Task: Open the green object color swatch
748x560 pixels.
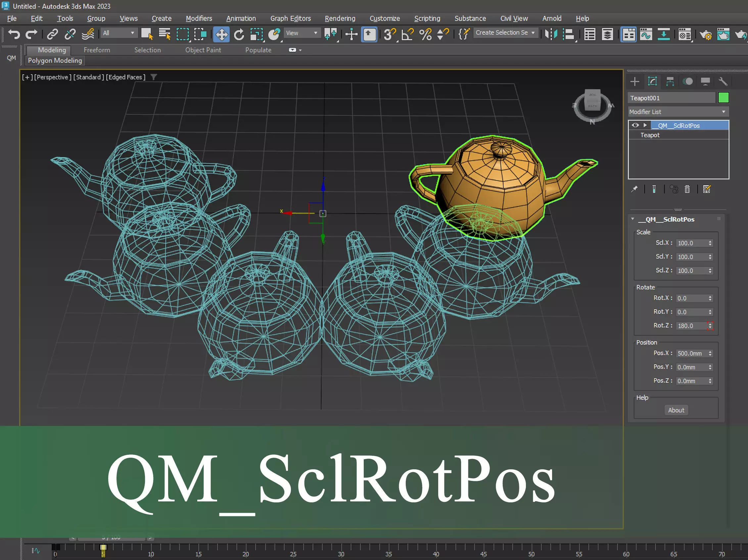Action: [723, 98]
